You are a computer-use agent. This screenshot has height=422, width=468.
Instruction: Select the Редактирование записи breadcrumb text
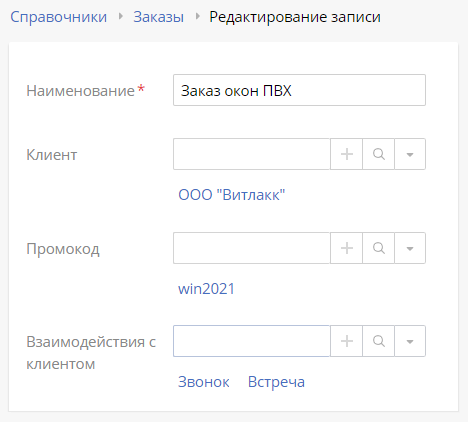coord(295,17)
